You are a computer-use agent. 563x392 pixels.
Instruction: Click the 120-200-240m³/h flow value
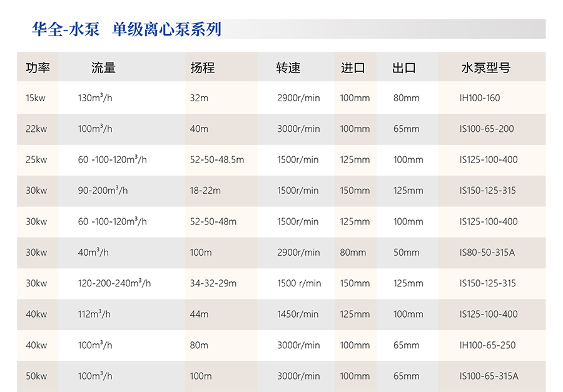114,283
